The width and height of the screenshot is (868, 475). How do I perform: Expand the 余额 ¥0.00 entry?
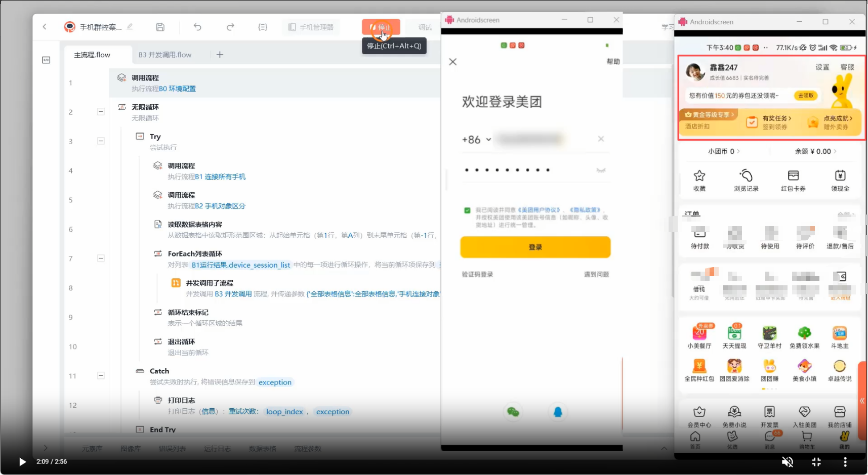click(816, 151)
